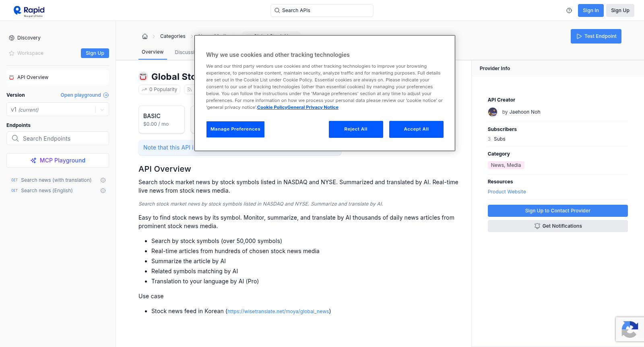644x347 pixels.
Task: Click the Workspace star icon
Action: click(12, 53)
